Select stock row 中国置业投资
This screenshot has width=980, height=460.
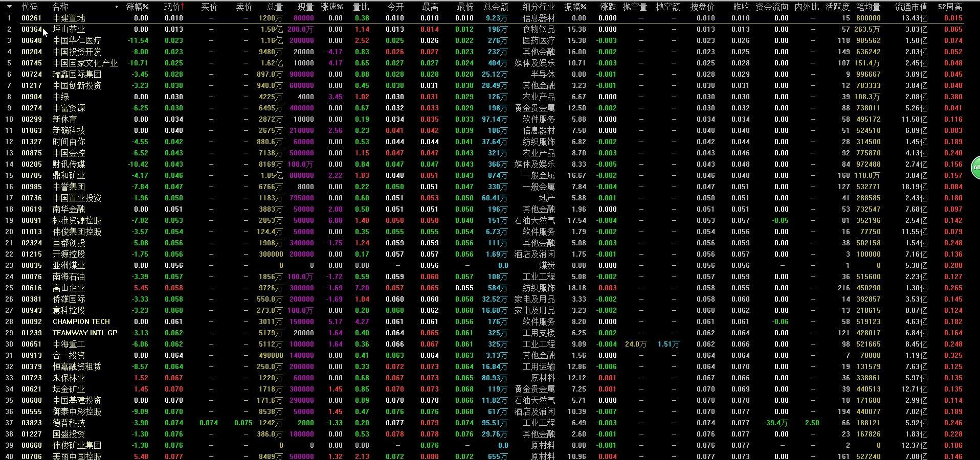click(x=77, y=198)
